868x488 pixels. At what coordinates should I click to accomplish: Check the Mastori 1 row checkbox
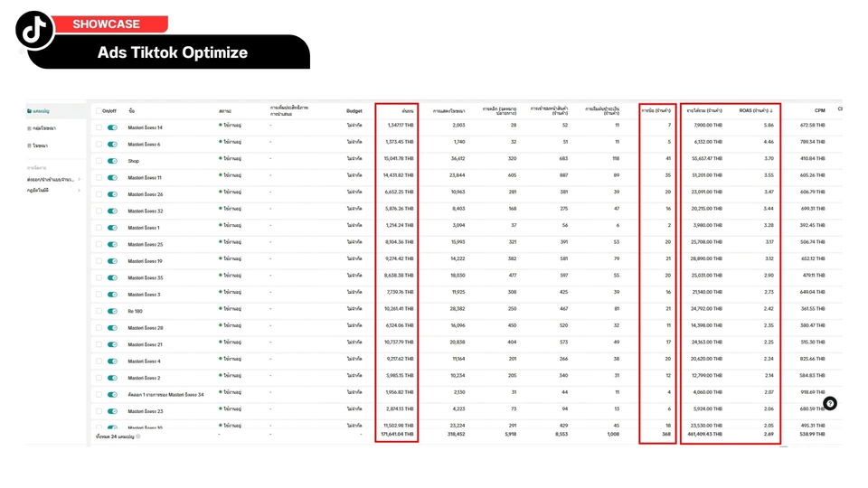tap(99, 228)
